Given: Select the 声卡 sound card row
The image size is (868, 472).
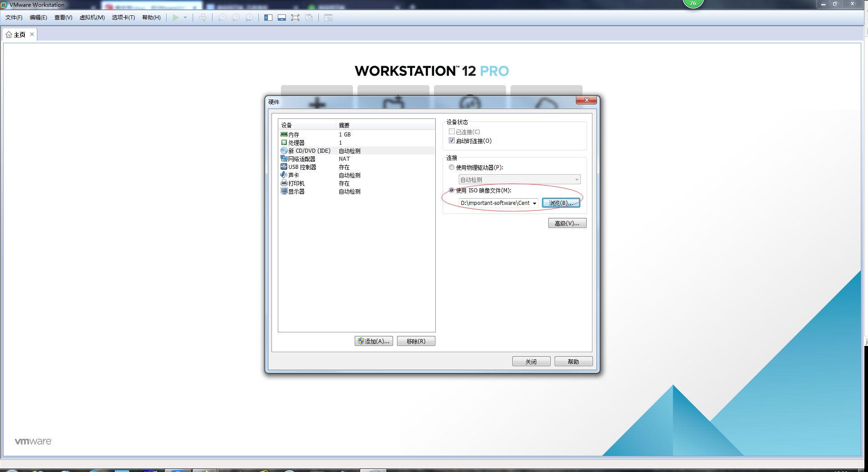Looking at the screenshot, I should click(357, 175).
